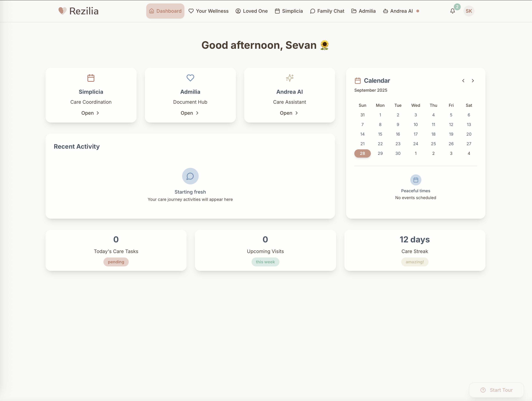Expand Simplicia card Open chevron
The height and width of the screenshot is (401, 532).
98,113
